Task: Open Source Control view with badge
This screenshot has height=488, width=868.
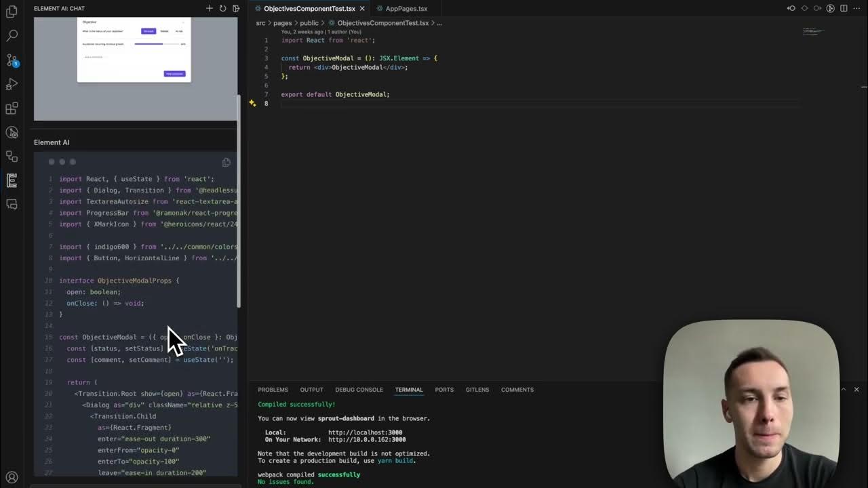Action: [12, 60]
